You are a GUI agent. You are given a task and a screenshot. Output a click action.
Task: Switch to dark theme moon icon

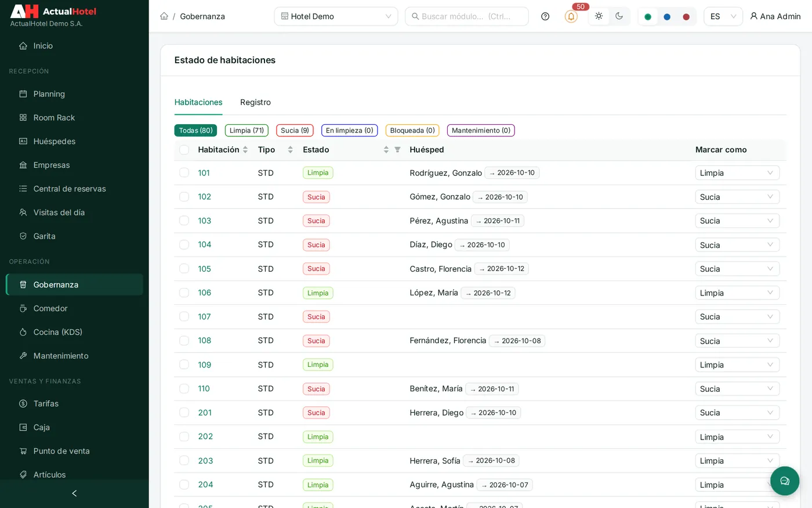(619, 16)
